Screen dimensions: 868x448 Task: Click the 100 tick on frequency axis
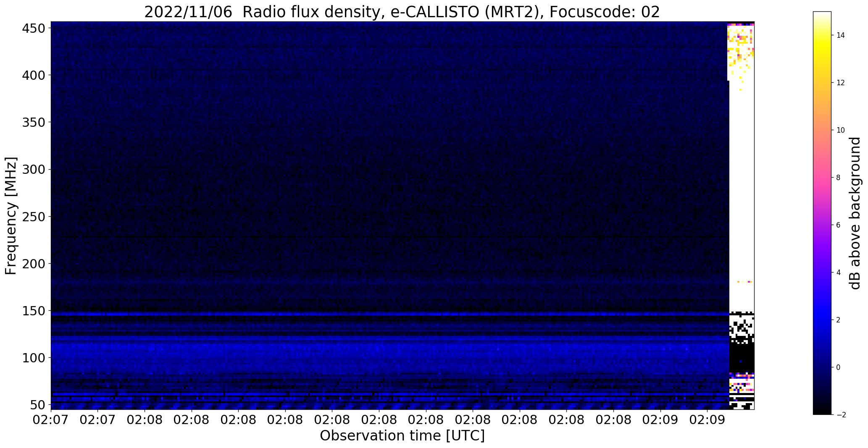pyautogui.click(x=33, y=358)
